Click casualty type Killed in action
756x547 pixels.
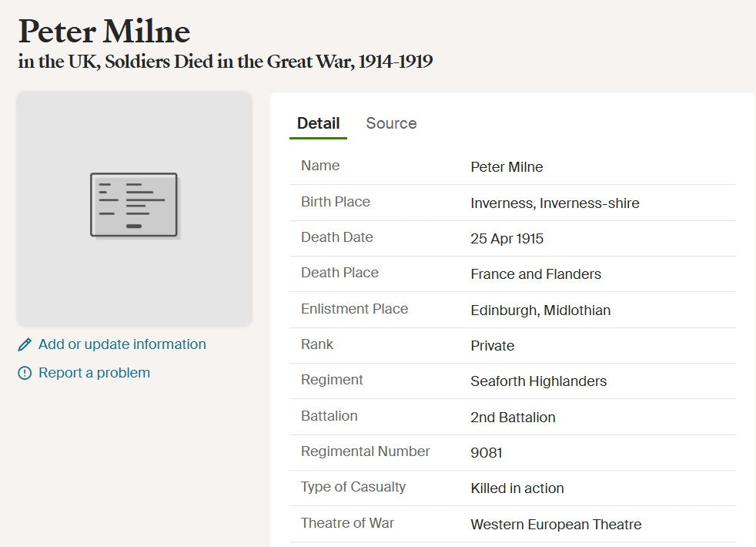[x=517, y=488]
